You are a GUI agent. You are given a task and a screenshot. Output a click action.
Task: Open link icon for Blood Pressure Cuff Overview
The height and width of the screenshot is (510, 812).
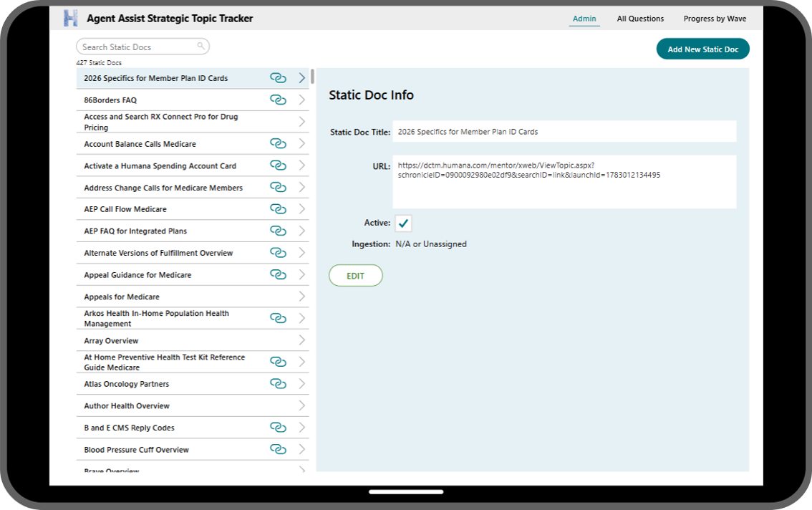(278, 449)
